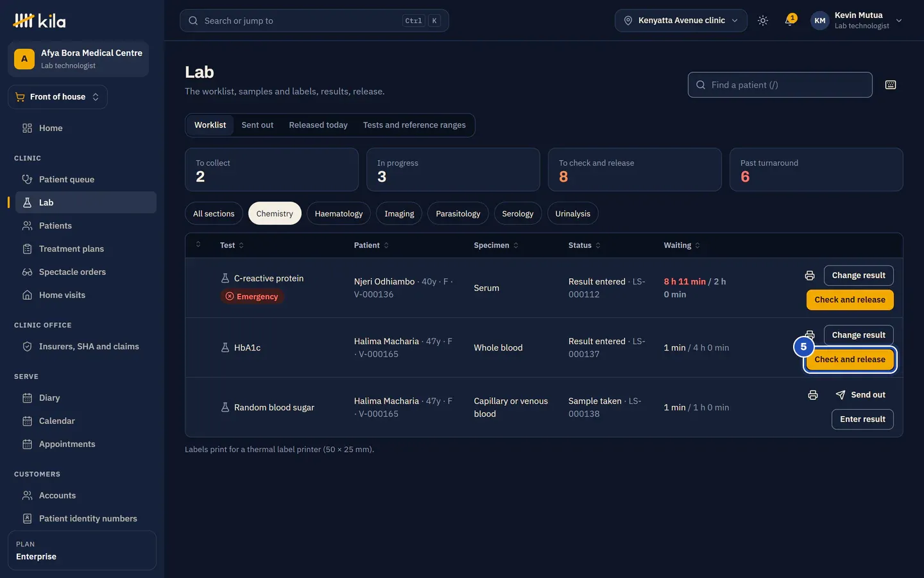Toggle the Serology section filter

[518, 214]
